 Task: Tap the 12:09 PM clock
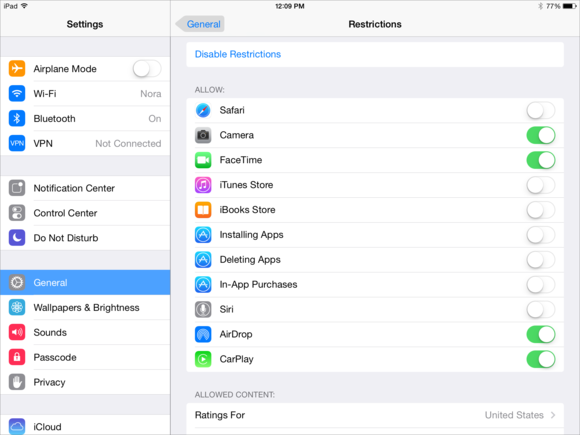pos(290,6)
